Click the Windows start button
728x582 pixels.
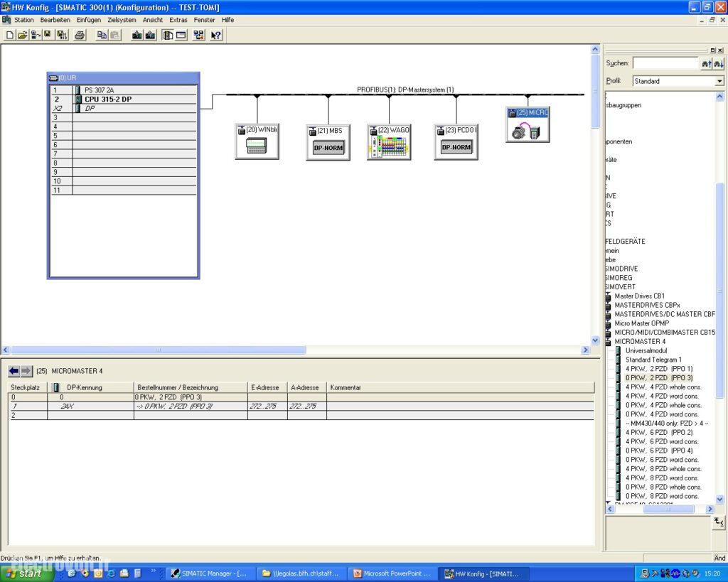pos(26,573)
